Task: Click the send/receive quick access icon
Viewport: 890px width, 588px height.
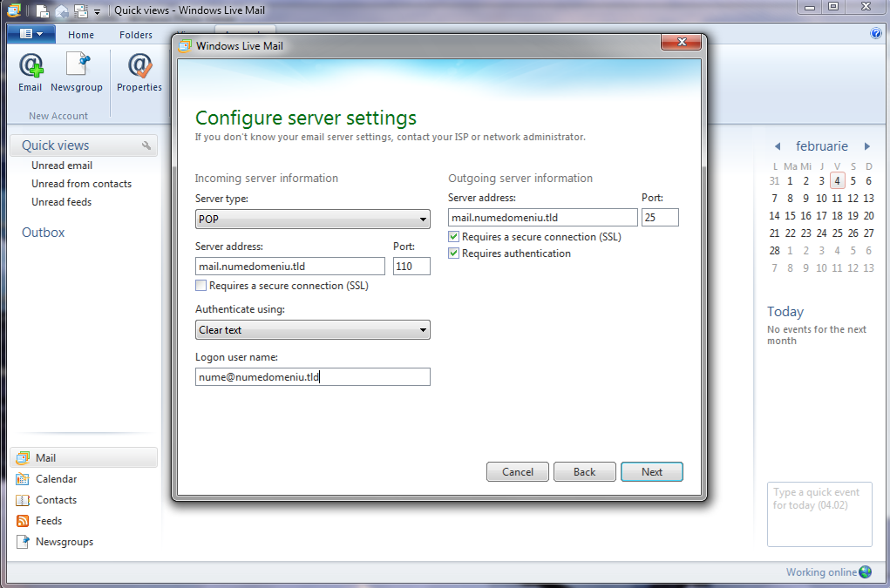Action: (81, 10)
